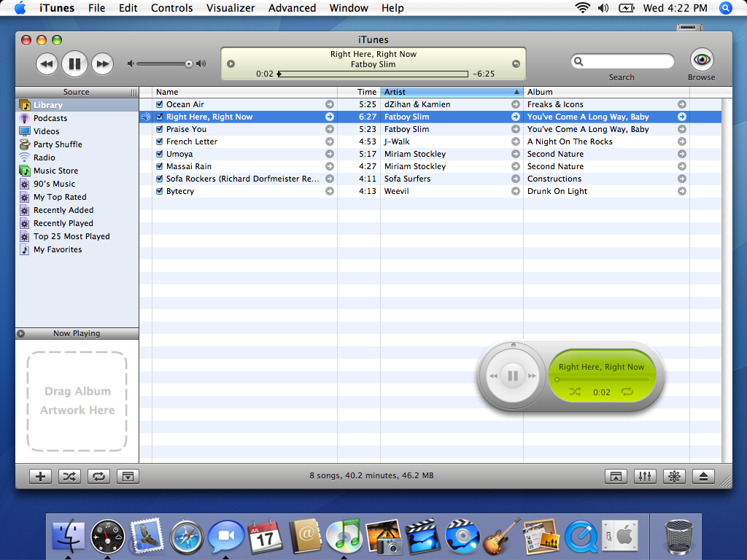The image size is (747, 560).
Task: Click the Browse eye icon
Action: (x=701, y=60)
